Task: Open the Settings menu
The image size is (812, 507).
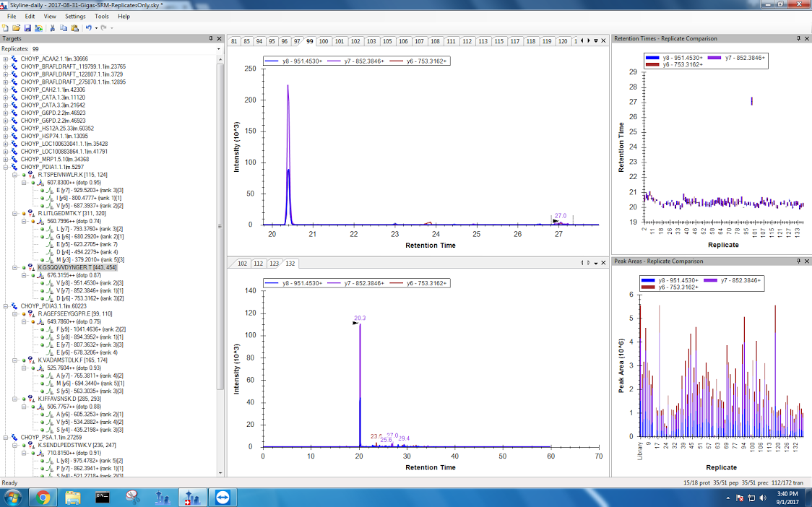Action: pyautogui.click(x=75, y=16)
